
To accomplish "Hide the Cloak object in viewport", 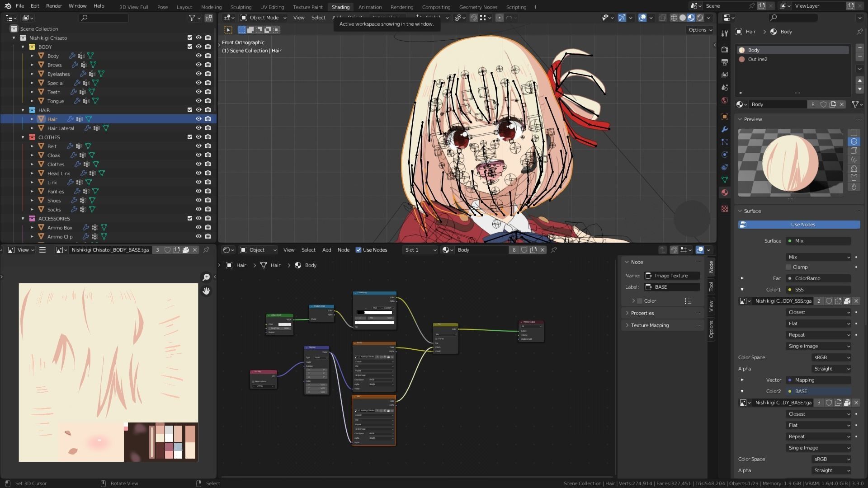I will click(198, 155).
